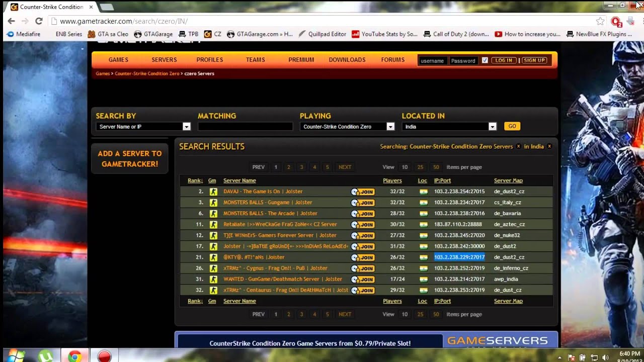Join the DAVAJ - The Game Is On server
This screenshot has width=644, height=362.
pos(363,192)
